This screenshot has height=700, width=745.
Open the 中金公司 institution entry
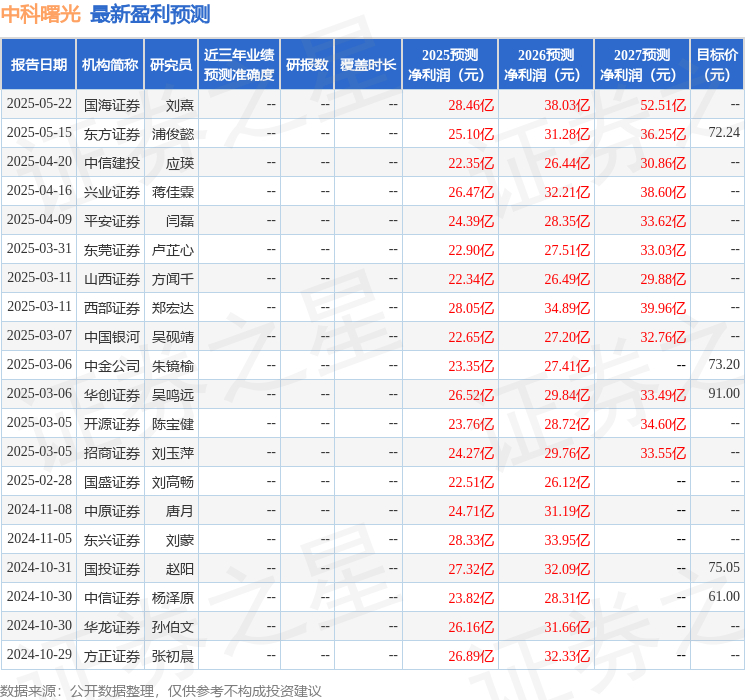[x=111, y=366]
